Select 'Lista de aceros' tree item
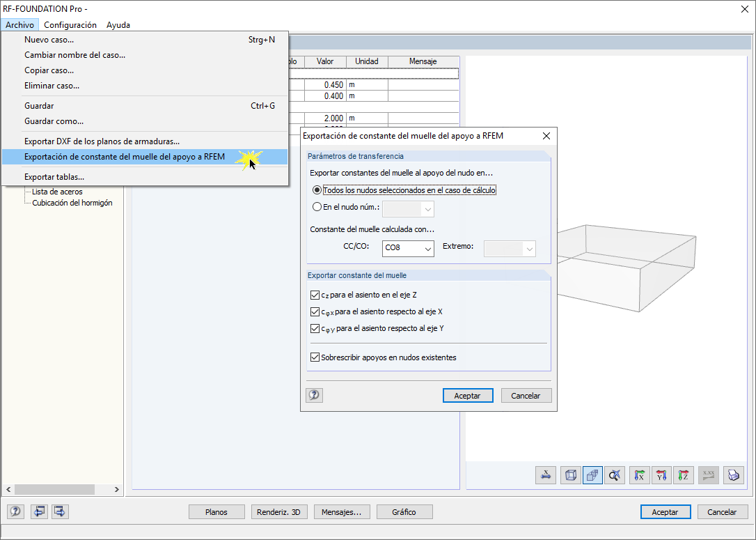 pyautogui.click(x=57, y=192)
